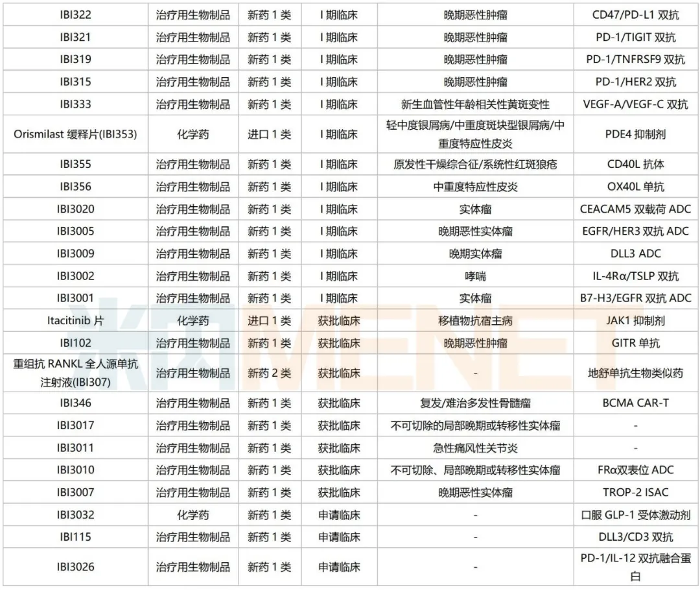This screenshot has height=590, width=700.
Task: Select the BCMA CAR-T cell
Action: pos(635,403)
